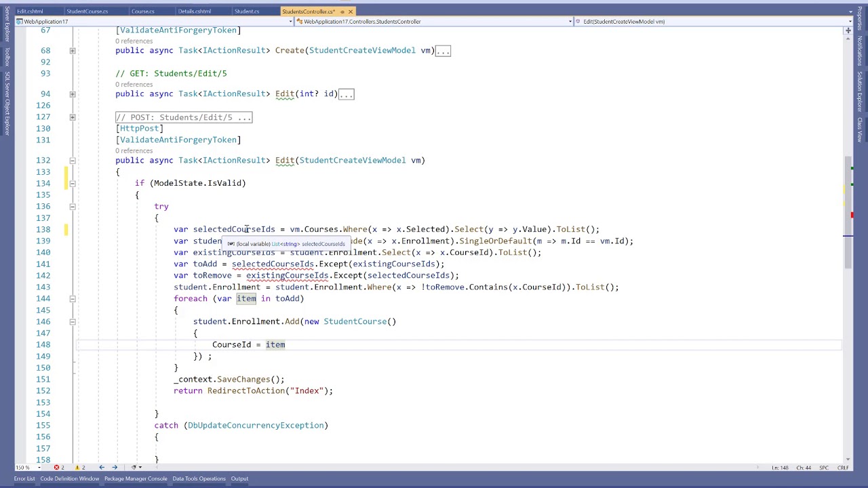The width and height of the screenshot is (868, 488).
Task: Open the Notifications side panel
Action: [859, 52]
